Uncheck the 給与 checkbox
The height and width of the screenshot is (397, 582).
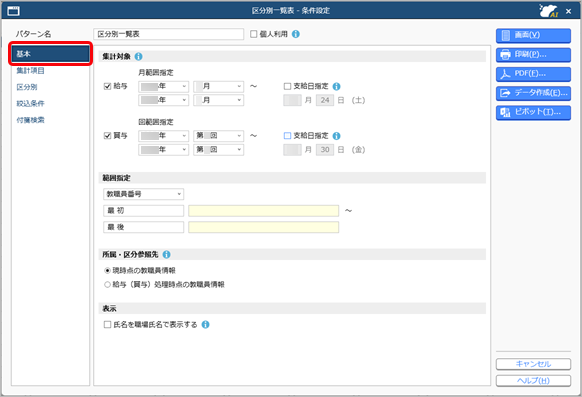click(107, 86)
